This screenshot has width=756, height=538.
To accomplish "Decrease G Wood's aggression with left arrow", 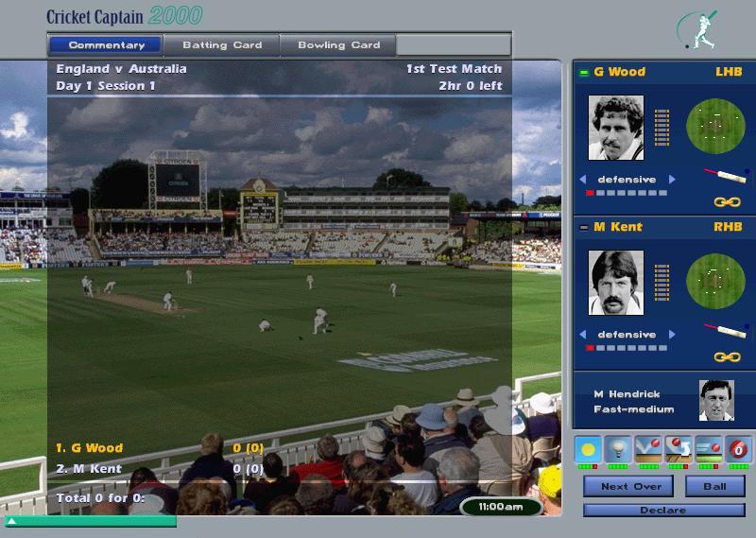I will point(583,180).
